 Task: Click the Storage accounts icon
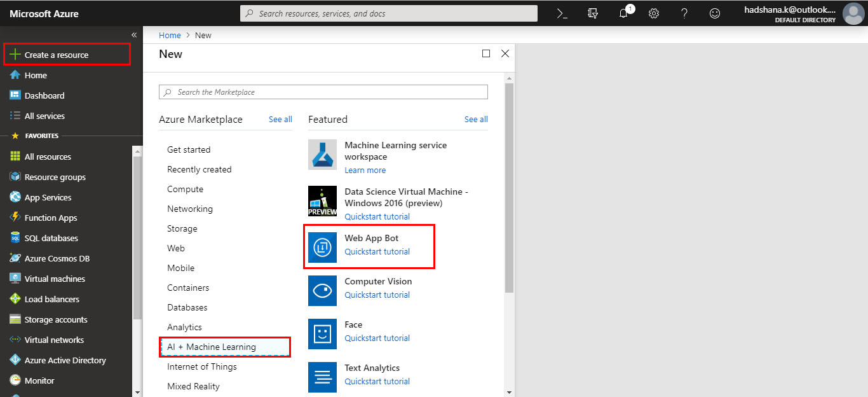click(15, 319)
